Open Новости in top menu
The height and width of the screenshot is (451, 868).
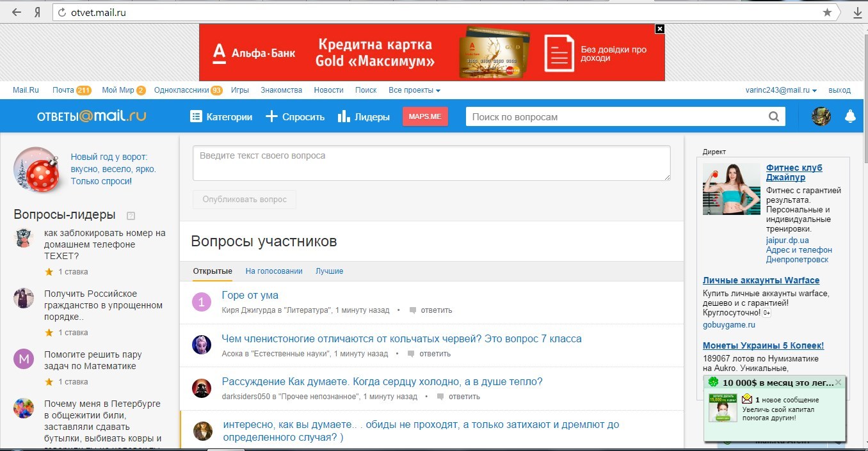pyautogui.click(x=329, y=90)
